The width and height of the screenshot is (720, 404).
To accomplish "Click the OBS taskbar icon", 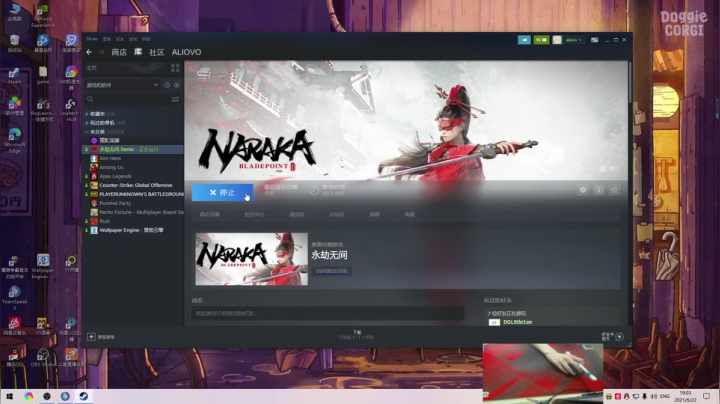I will pyautogui.click(x=47, y=396).
